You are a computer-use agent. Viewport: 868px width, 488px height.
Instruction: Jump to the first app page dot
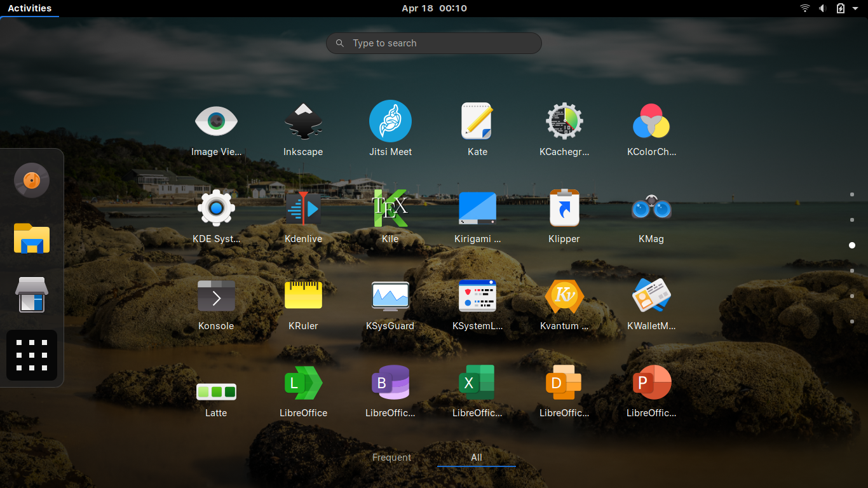pos(852,194)
